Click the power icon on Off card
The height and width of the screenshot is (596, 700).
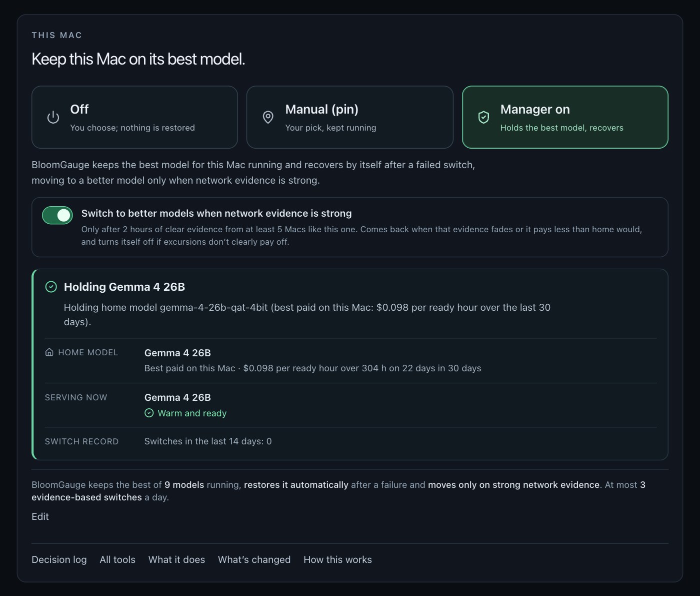[53, 118]
